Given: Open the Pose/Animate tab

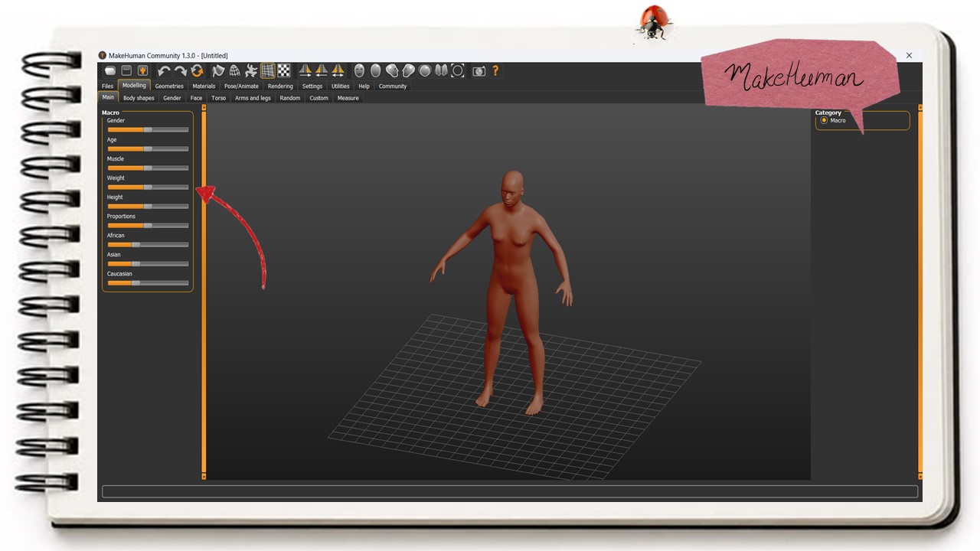Looking at the screenshot, I should 241,86.
